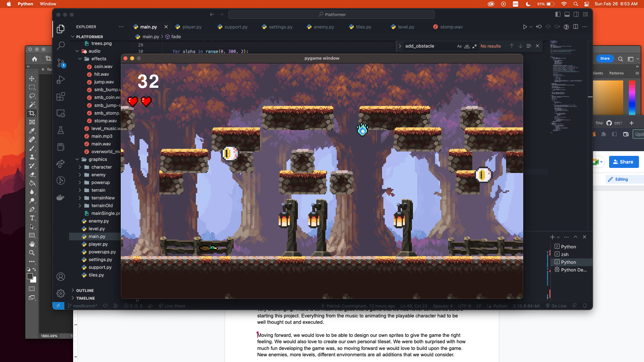The width and height of the screenshot is (644, 362).
Task: Expand the OUTLINE section
Action: (x=85, y=291)
